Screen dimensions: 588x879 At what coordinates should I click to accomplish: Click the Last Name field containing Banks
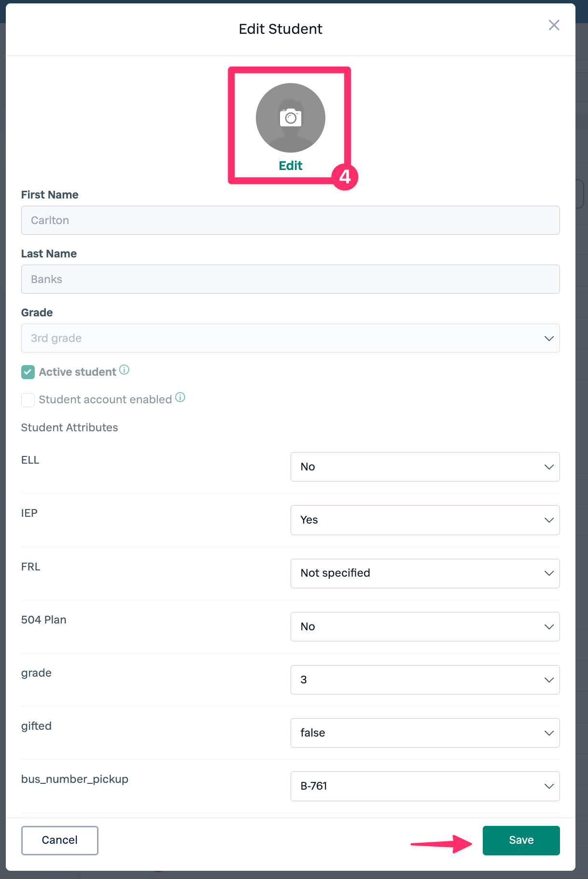(290, 279)
